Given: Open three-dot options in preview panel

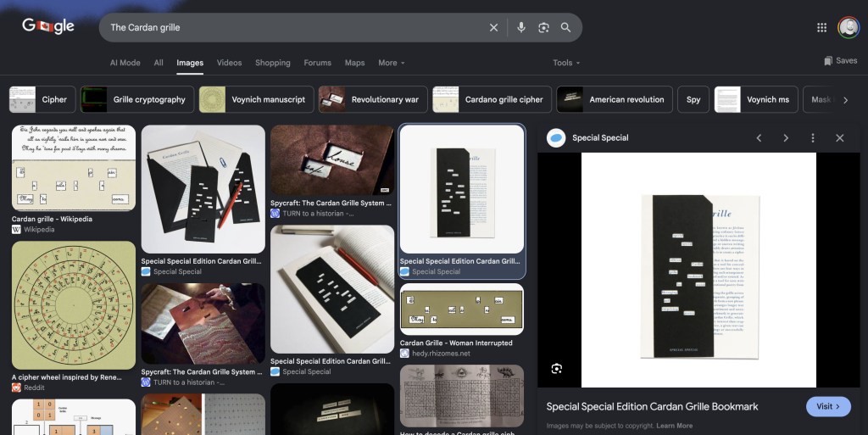Looking at the screenshot, I should pyautogui.click(x=813, y=138).
